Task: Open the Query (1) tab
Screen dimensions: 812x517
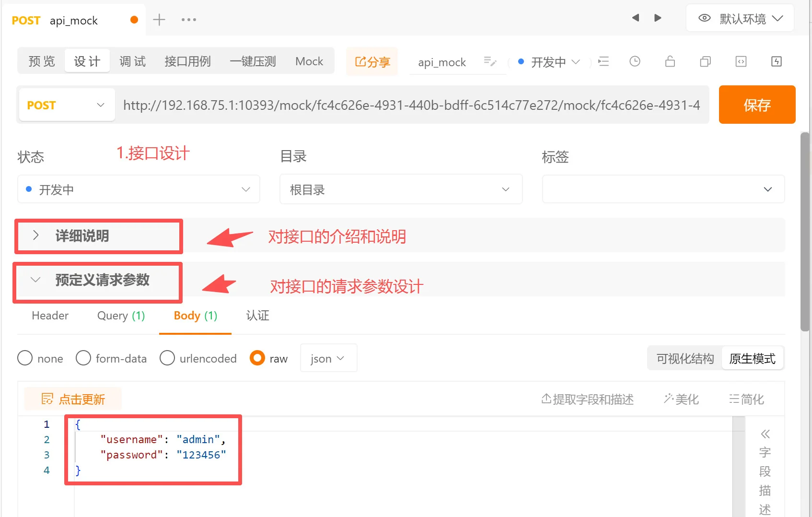Action: click(120, 316)
